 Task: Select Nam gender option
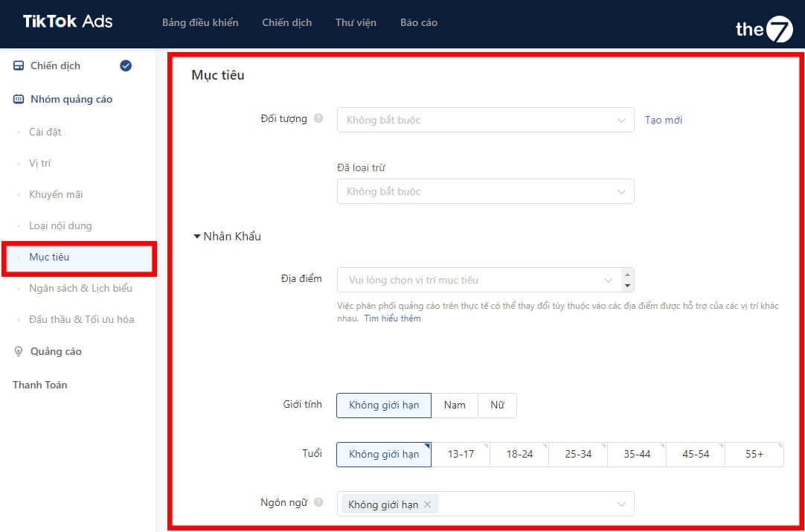click(454, 405)
